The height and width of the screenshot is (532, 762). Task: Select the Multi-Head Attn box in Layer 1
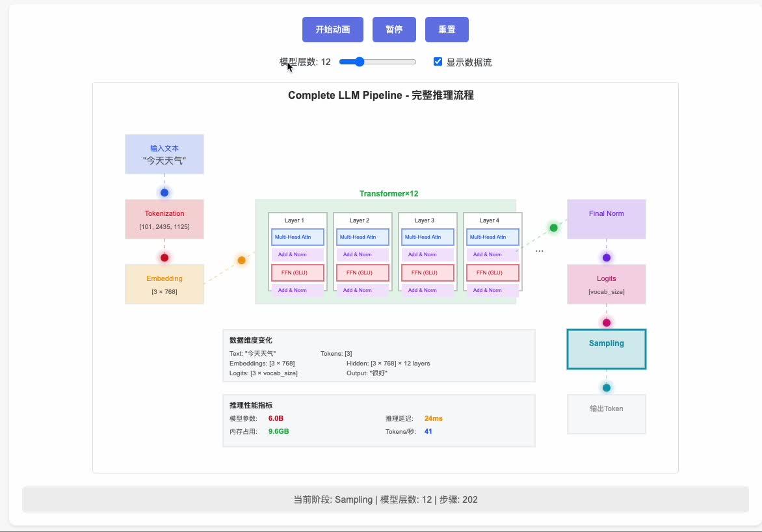pyautogui.click(x=297, y=237)
